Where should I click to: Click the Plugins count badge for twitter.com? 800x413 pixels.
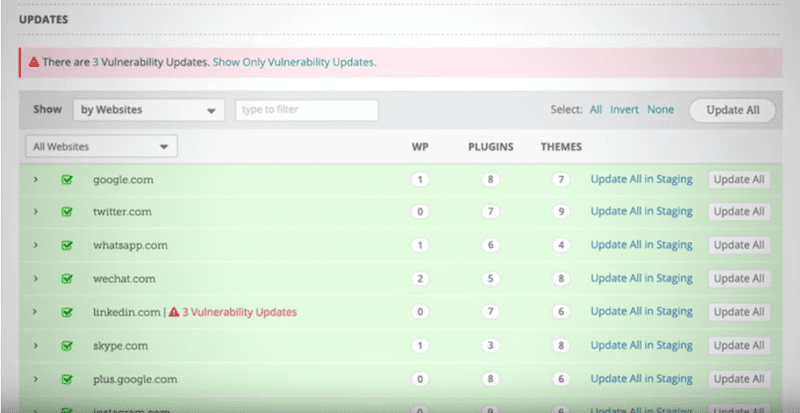(490, 211)
